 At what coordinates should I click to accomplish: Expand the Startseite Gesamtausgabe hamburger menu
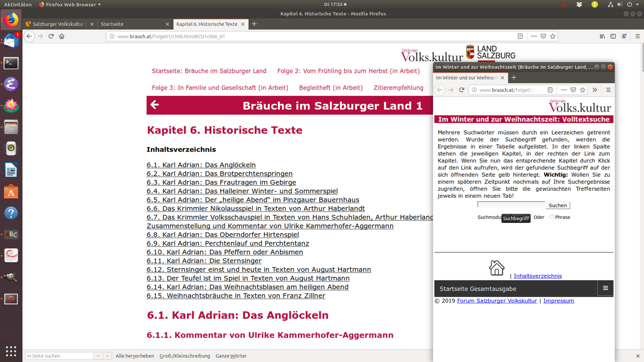coord(605,288)
